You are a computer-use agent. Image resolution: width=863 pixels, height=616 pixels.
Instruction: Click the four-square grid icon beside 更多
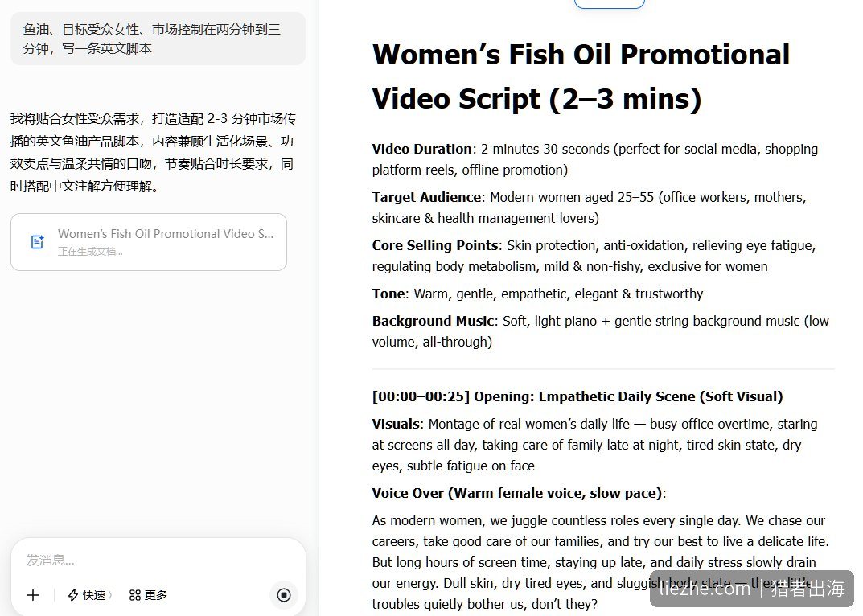(135, 595)
